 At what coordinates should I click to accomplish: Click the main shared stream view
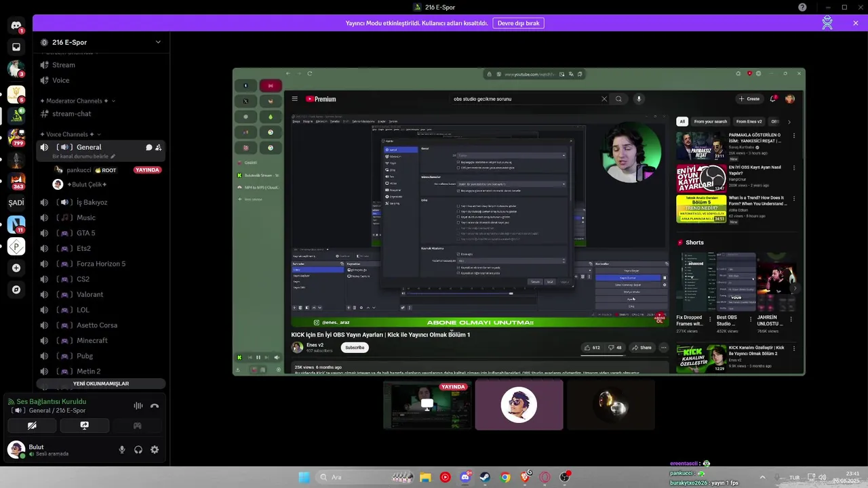pyautogui.click(x=519, y=222)
